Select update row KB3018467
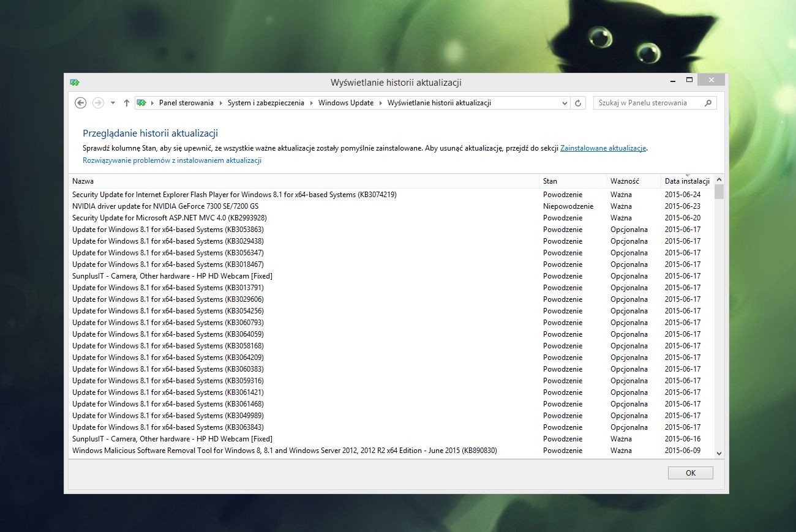 coord(391,264)
